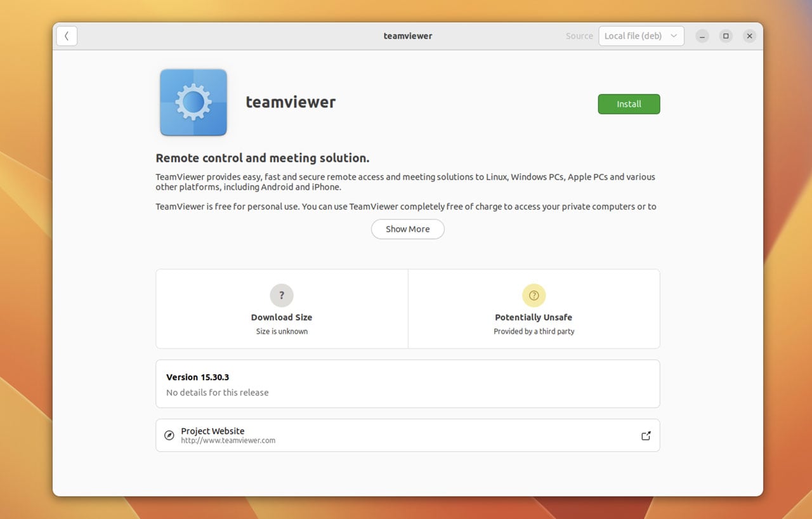Select the Potentially Unsafe info tile
812x519 pixels.
coord(534,309)
